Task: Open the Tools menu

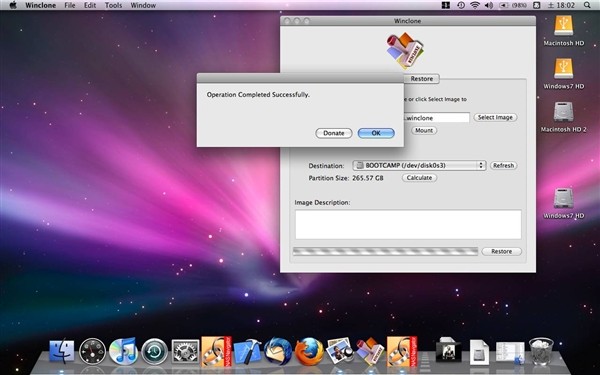Action: [113, 5]
